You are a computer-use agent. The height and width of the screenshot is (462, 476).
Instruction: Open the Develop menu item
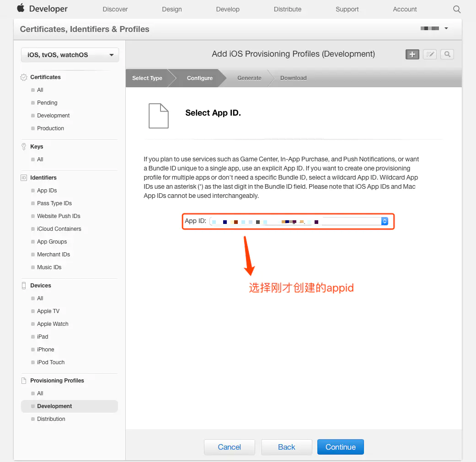point(228,9)
